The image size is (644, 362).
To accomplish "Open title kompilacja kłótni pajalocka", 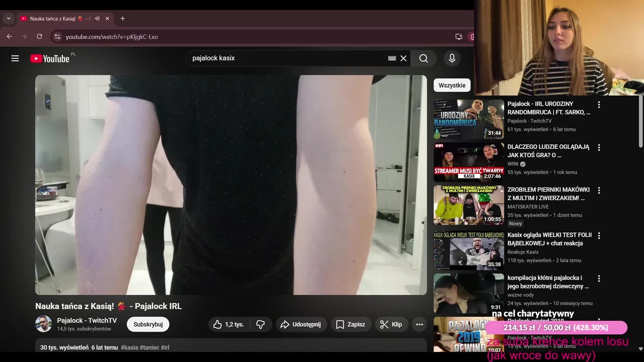I will click(548, 282).
